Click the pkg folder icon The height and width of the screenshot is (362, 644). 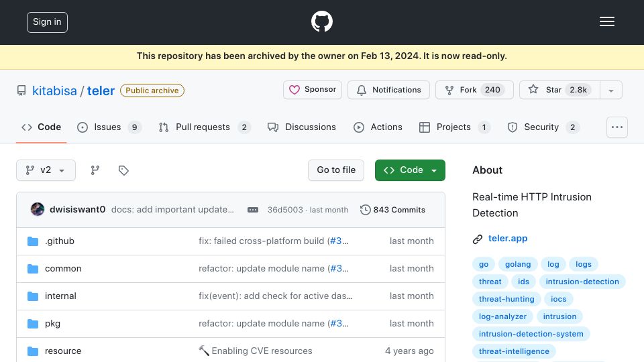click(33, 323)
